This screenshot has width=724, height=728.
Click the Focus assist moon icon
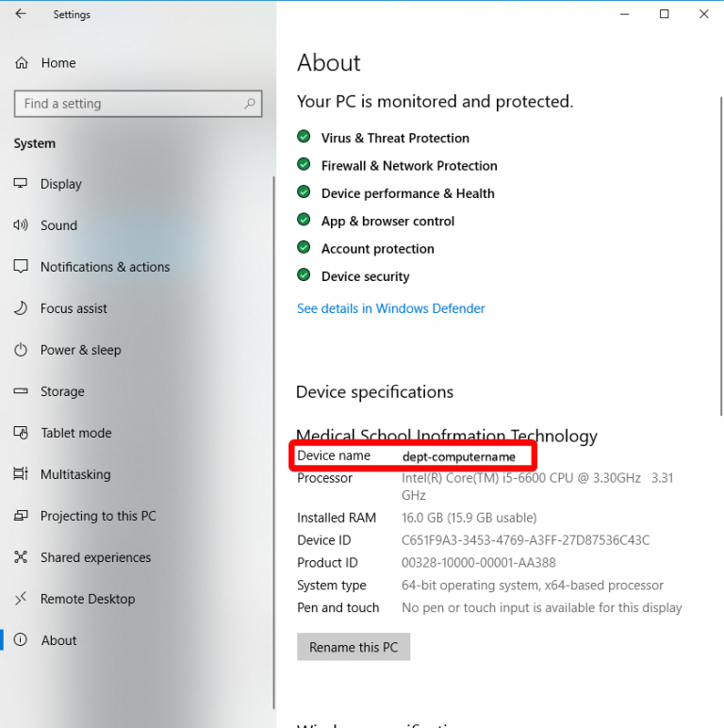click(x=21, y=308)
